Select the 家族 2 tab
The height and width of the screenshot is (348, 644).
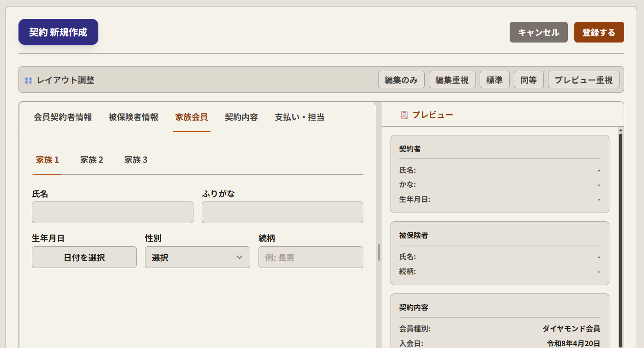coord(91,159)
